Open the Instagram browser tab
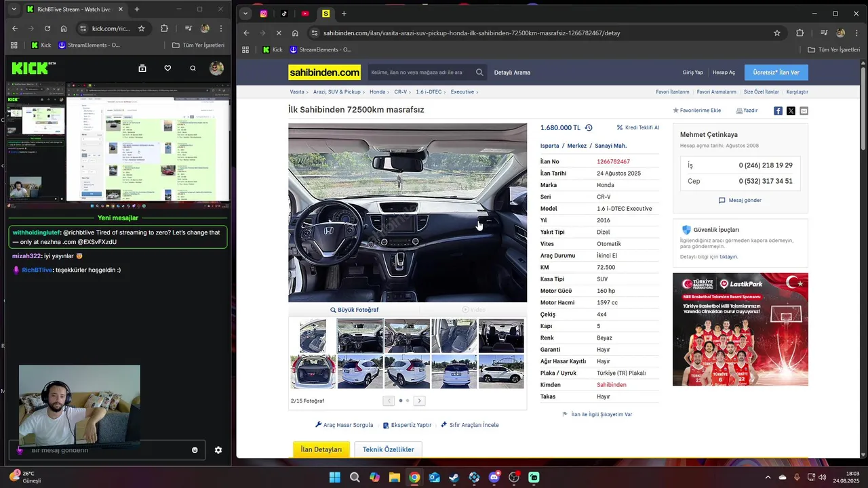The height and width of the screenshot is (488, 868). coord(264,14)
